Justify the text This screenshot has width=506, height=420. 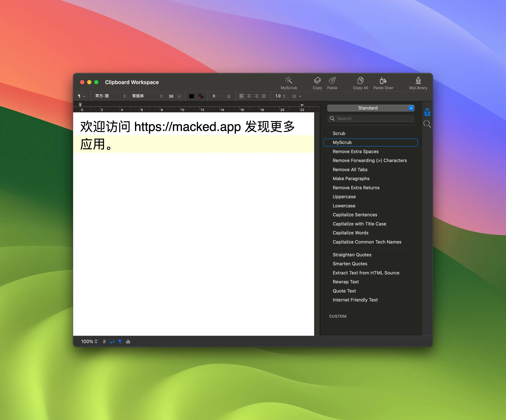coord(264,96)
